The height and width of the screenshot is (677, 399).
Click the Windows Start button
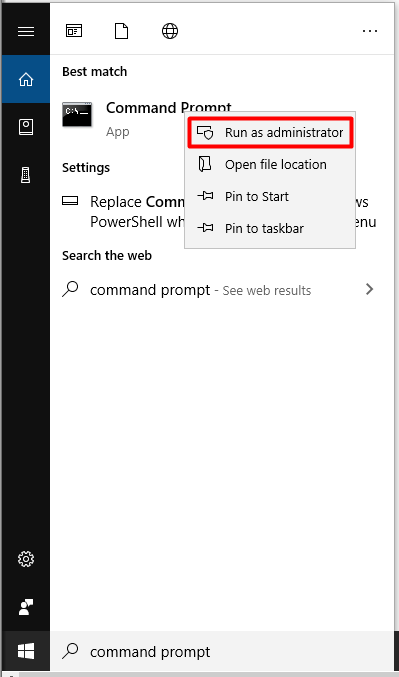[26, 651]
